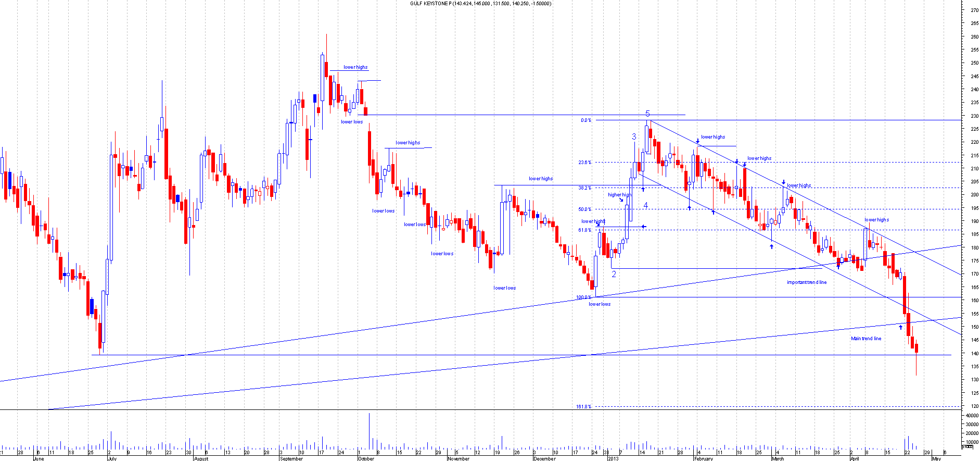Click price axis value 230
Viewport: 980px width, 461px height.
tap(974, 116)
